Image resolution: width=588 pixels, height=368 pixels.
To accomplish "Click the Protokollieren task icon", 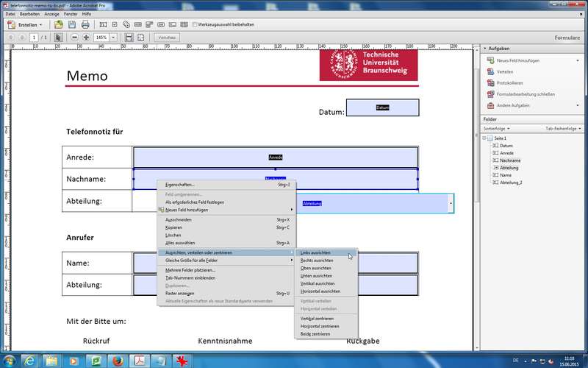I will 490,82.
